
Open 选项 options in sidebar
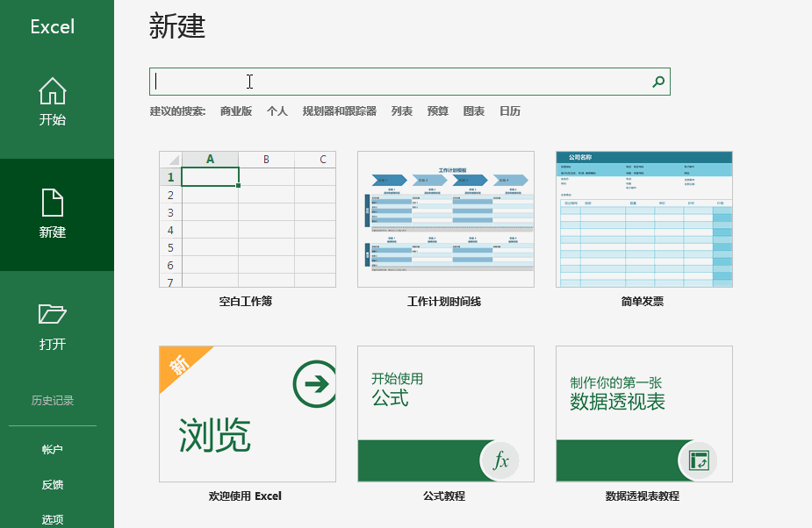pos(53,519)
